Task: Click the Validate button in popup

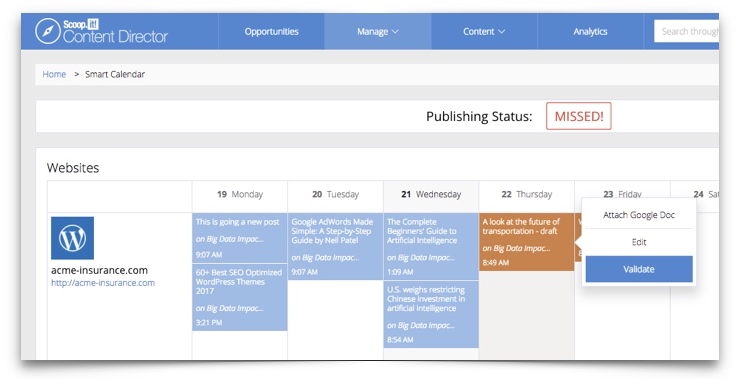Action: coord(639,269)
